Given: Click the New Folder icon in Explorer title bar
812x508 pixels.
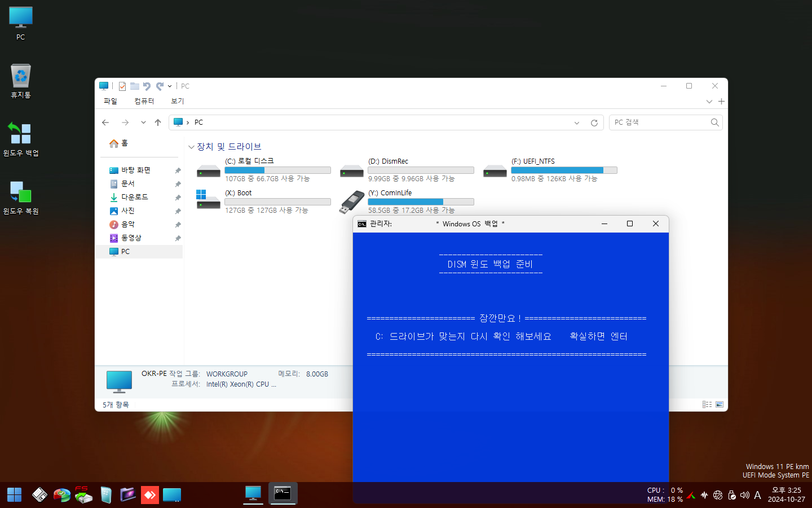Looking at the screenshot, I should click(x=135, y=86).
